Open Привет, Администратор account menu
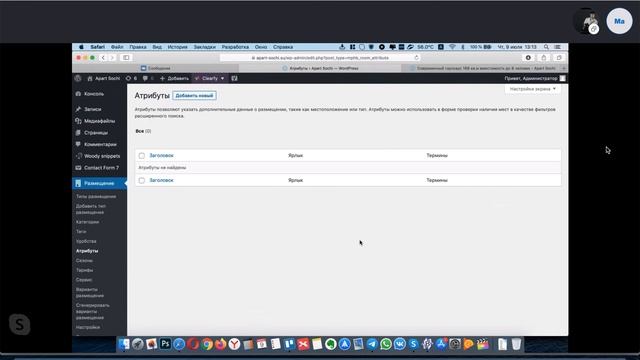The width and height of the screenshot is (640, 360). pos(535,78)
